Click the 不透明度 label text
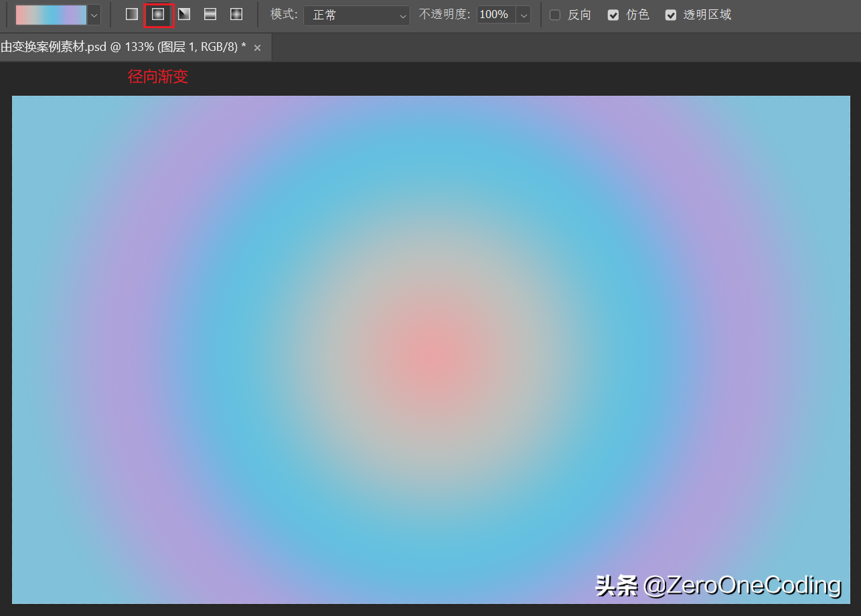 445,14
